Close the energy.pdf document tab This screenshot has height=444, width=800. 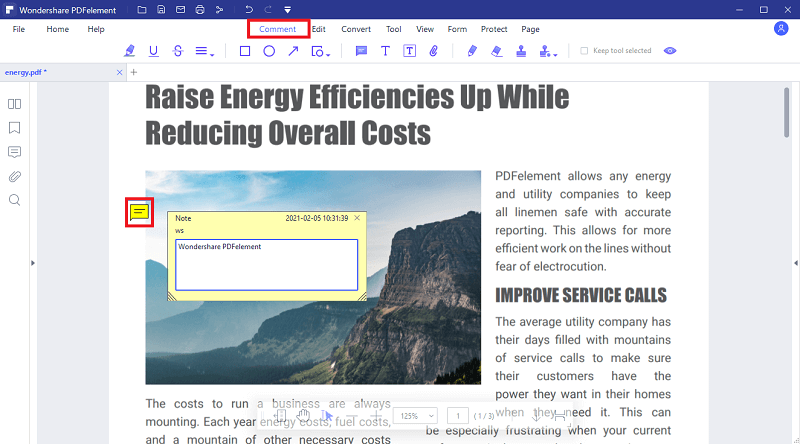click(119, 73)
